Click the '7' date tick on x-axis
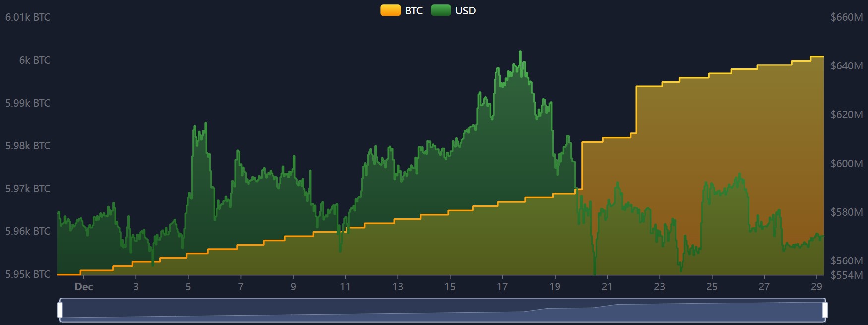The width and height of the screenshot is (868, 325). (241, 287)
